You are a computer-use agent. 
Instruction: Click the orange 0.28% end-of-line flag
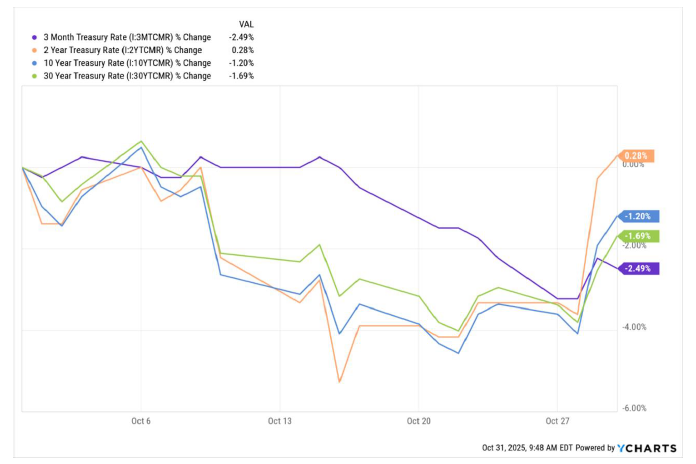point(637,156)
